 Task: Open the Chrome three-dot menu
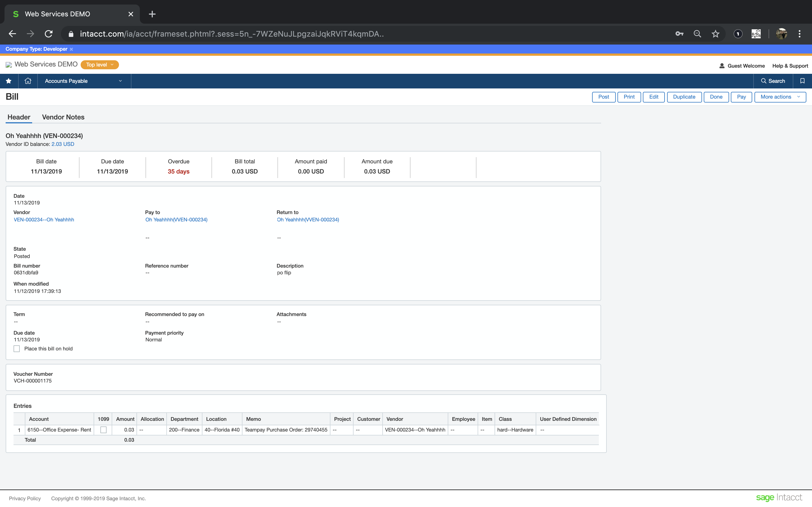click(800, 34)
